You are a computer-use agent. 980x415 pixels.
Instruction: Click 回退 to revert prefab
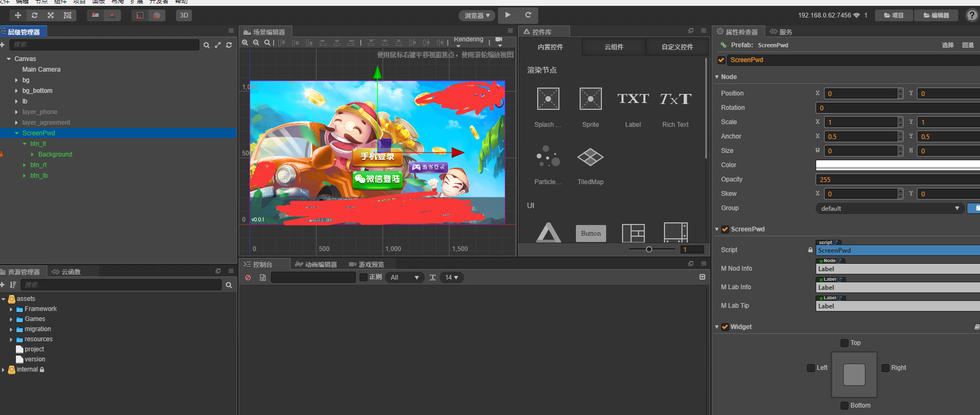(x=968, y=45)
